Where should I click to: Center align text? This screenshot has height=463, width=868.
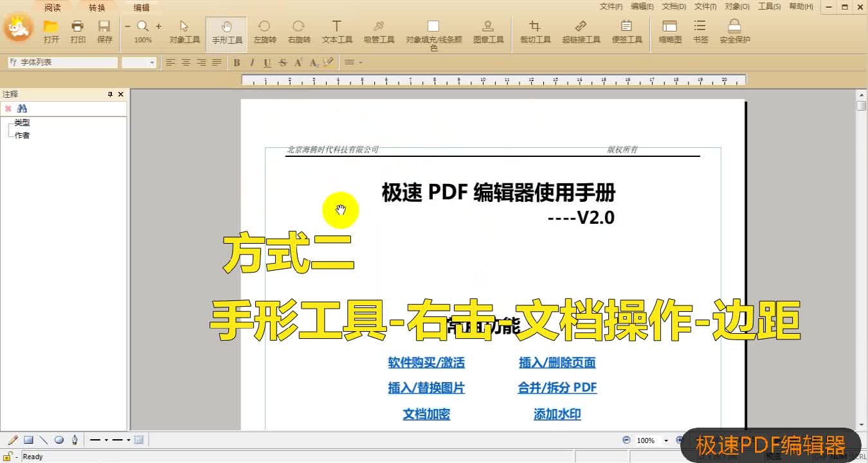coord(186,62)
